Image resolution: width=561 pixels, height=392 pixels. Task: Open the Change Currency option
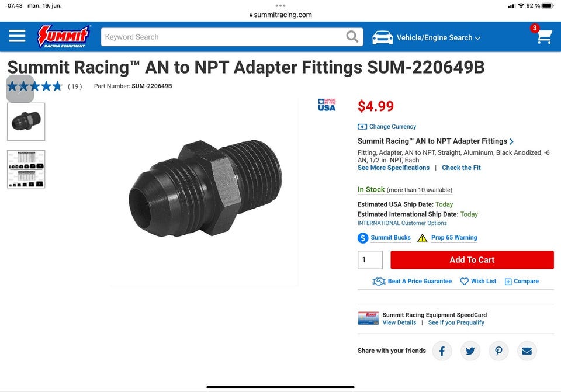coord(392,127)
